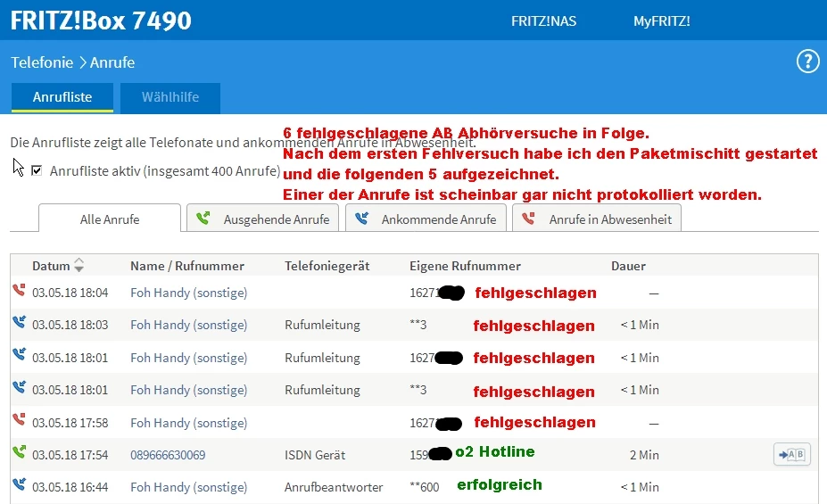The height and width of the screenshot is (504, 827).
Task: Click the Anrufbeantworter device cell
Action: pyautogui.click(x=334, y=487)
